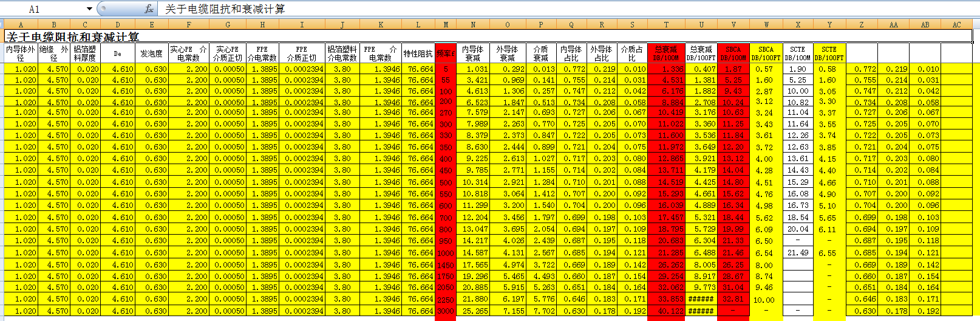The height and width of the screenshot is (321, 980).
Task: Select column M header
Action: pos(446,25)
